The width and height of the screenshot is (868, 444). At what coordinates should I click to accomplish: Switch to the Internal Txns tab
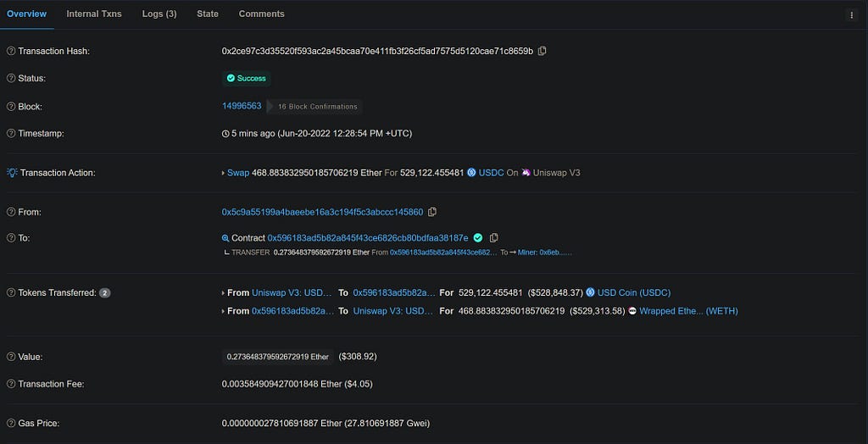94,14
